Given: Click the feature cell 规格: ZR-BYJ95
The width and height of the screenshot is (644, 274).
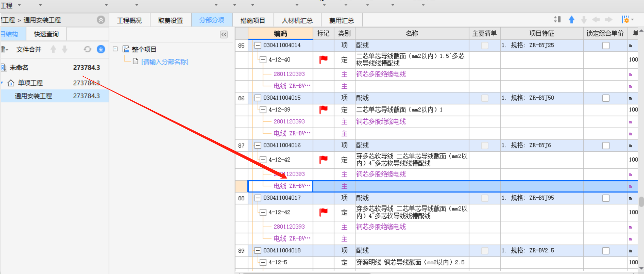Looking at the screenshot, I should click(x=542, y=198).
